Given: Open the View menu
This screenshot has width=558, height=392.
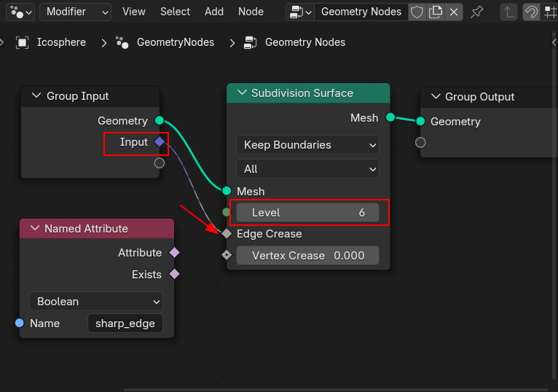Looking at the screenshot, I should click(134, 12).
